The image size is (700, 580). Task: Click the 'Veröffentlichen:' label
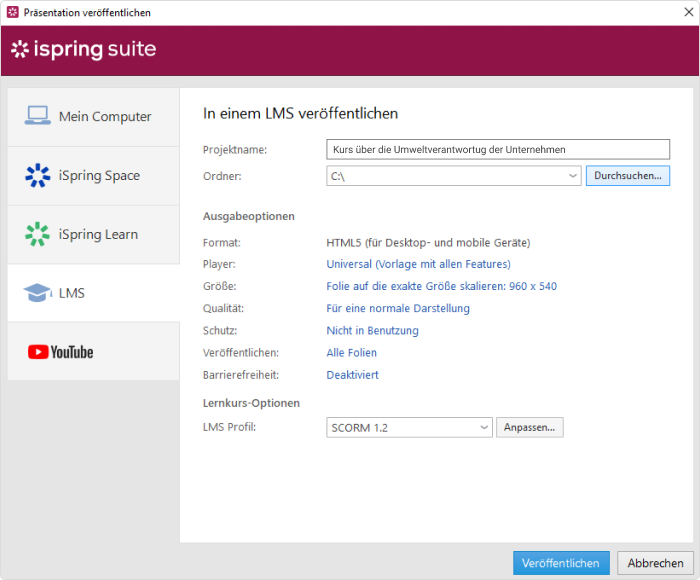[x=241, y=353]
